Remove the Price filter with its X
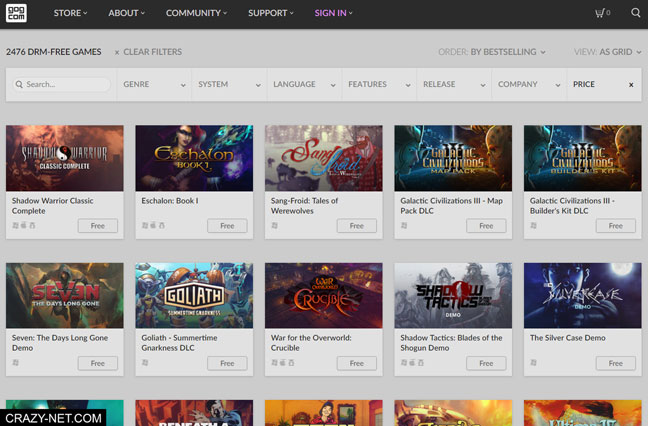 pyautogui.click(x=631, y=85)
